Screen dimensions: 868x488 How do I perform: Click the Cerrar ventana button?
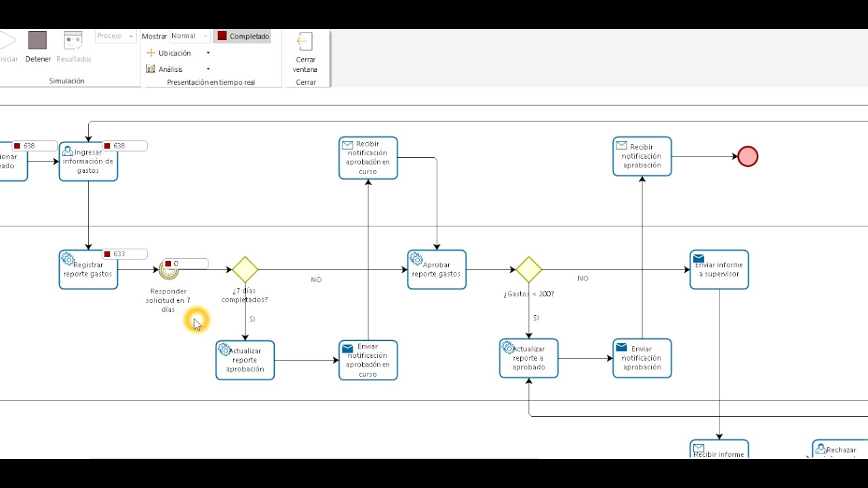tap(305, 53)
